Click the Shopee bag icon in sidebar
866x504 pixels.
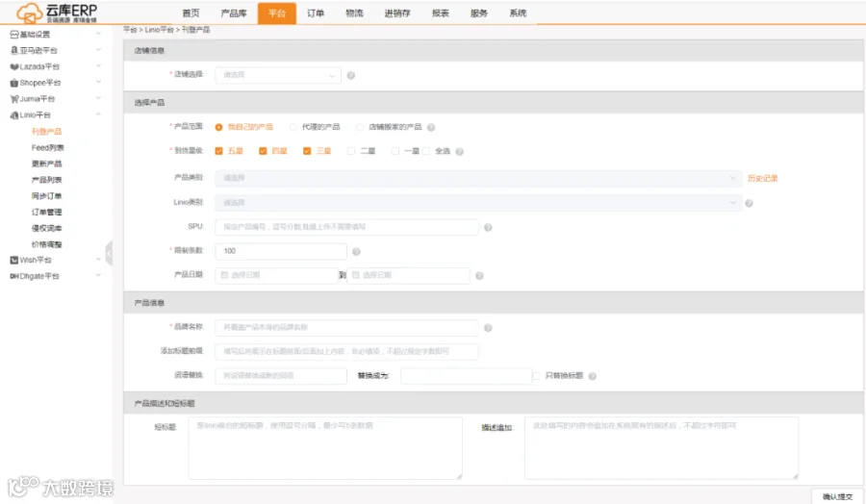[14, 83]
